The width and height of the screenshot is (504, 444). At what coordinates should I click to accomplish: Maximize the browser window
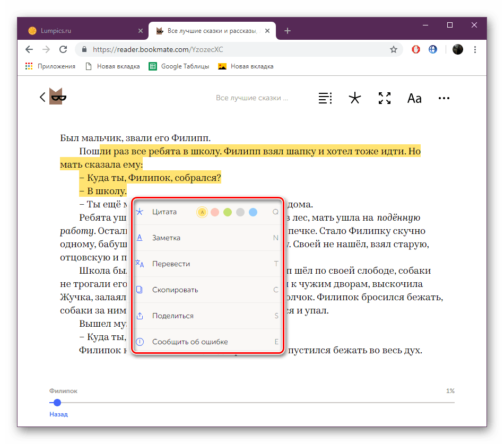[x=450, y=25]
